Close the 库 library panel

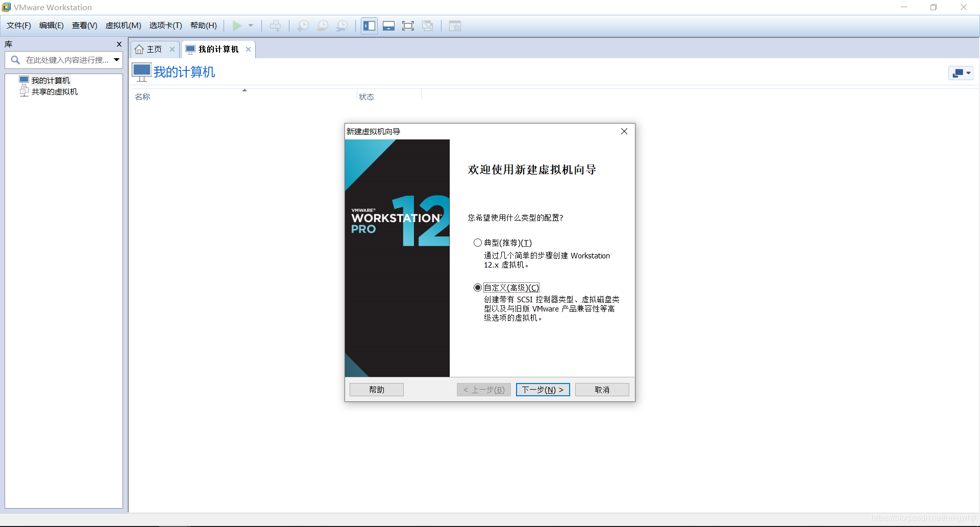119,44
